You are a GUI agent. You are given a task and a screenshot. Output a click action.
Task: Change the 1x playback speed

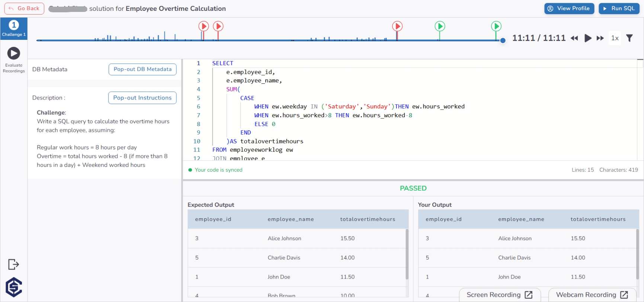click(x=615, y=38)
